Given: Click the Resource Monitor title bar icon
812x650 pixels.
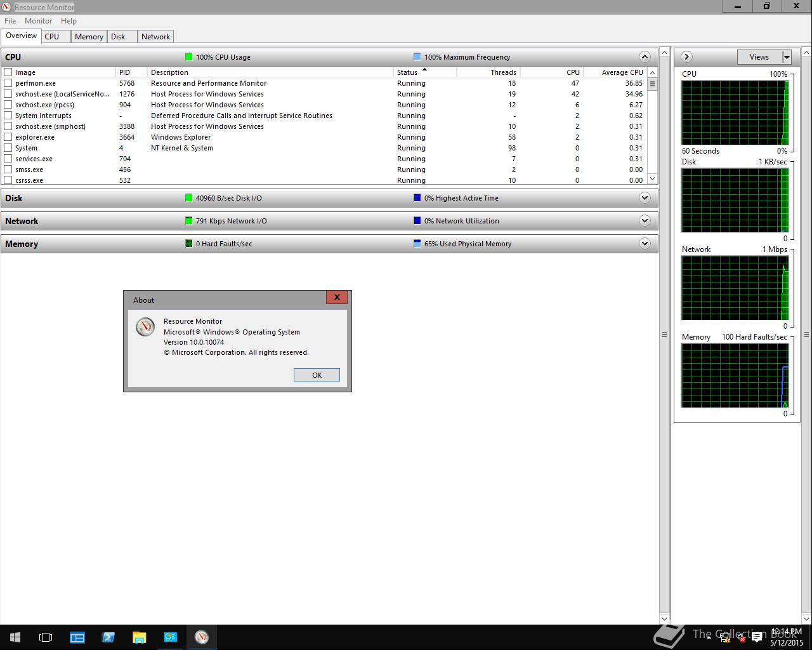Looking at the screenshot, I should point(6,7).
